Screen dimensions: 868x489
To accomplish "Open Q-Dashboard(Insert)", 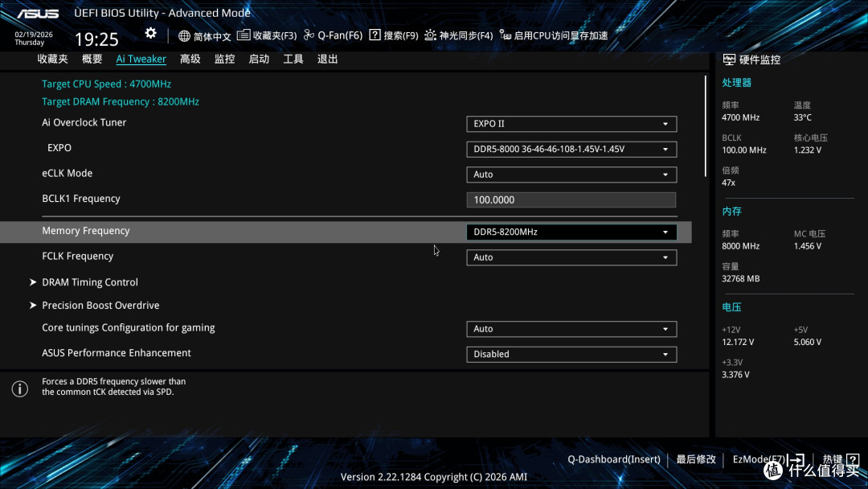I will (614, 459).
